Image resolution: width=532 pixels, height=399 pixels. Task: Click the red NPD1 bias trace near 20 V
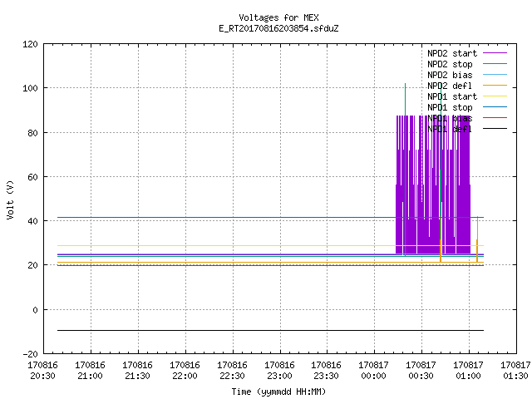[x=270, y=265]
